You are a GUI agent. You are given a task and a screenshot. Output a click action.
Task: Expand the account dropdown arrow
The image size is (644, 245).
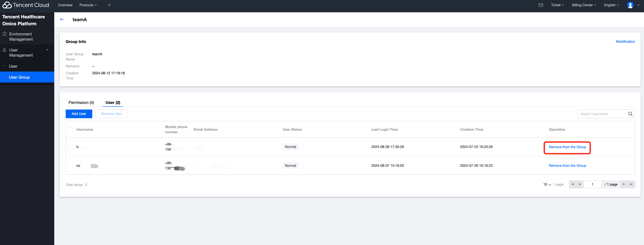pyautogui.click(x=638, y=5)
